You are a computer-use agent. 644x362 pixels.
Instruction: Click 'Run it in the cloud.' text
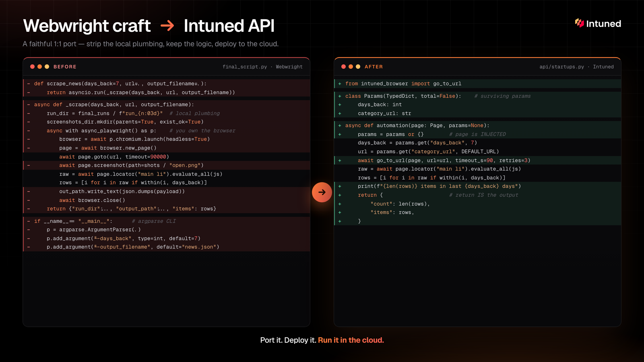[x=351, y=340]
